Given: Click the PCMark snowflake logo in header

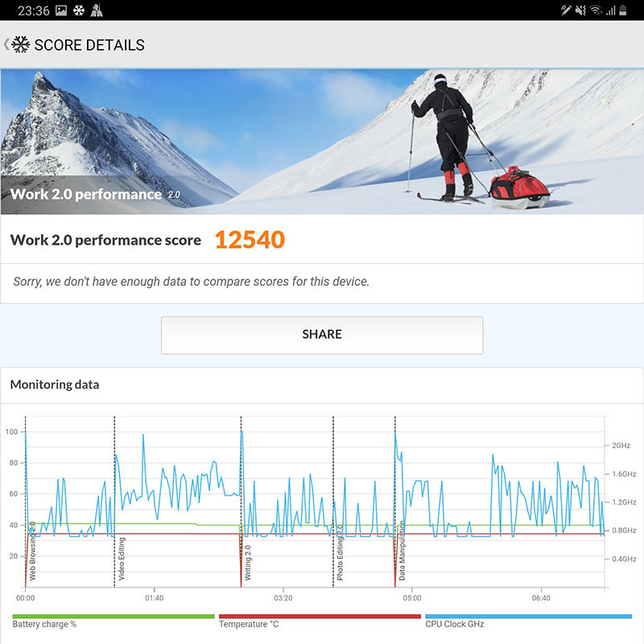Looking at the screenshot, I should point(21,44).
